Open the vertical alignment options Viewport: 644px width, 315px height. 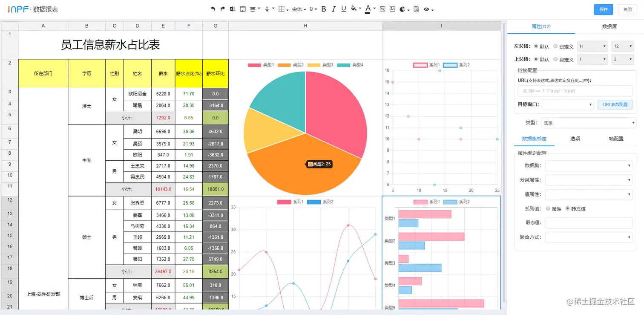click(269, 9)
